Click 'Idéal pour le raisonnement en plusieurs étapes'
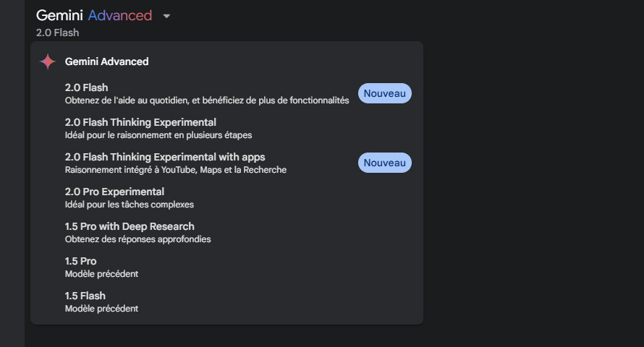This screenshot has width=644, height=347. tap(158, 135)
